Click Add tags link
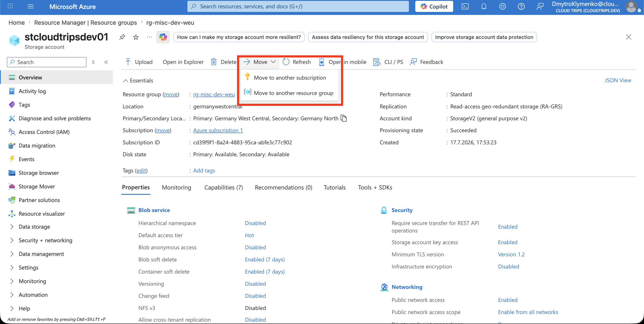 204,170
